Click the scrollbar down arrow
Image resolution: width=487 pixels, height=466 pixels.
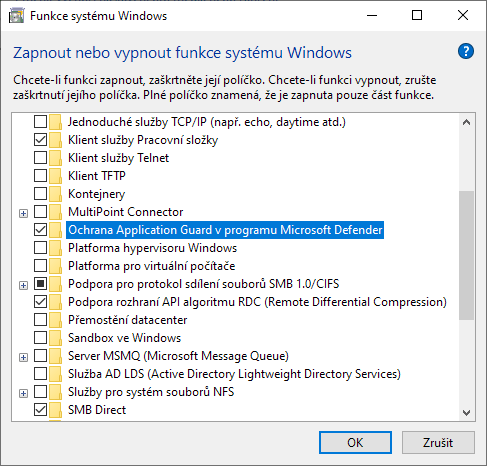coord(466,413)
